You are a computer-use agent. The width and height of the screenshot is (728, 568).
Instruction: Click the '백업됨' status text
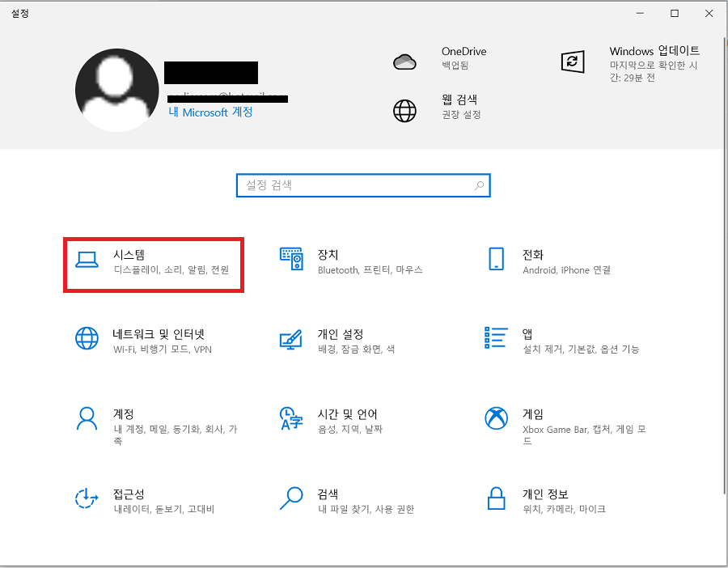click(x=455, y=66)
